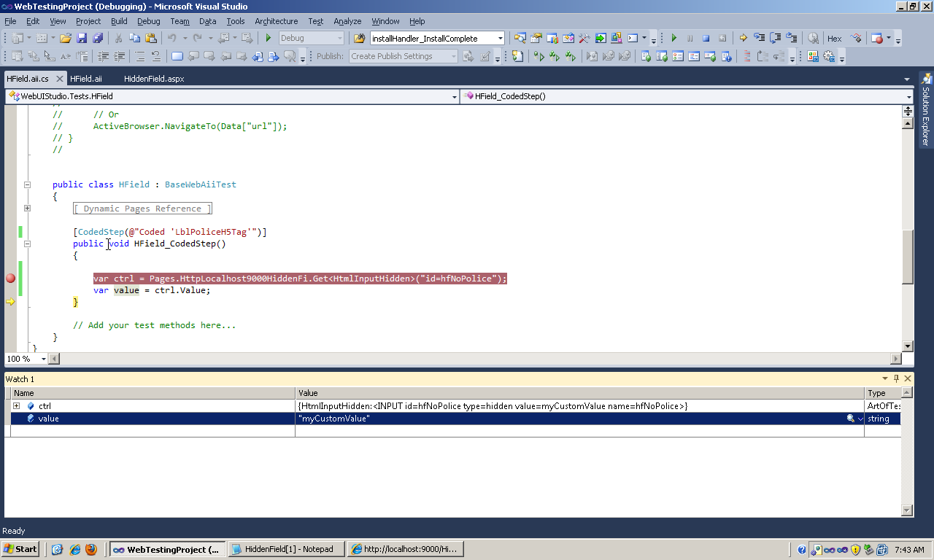Select the ctrl row in Watch 1
The image size is (934, 560).
[x=455, y=405]
